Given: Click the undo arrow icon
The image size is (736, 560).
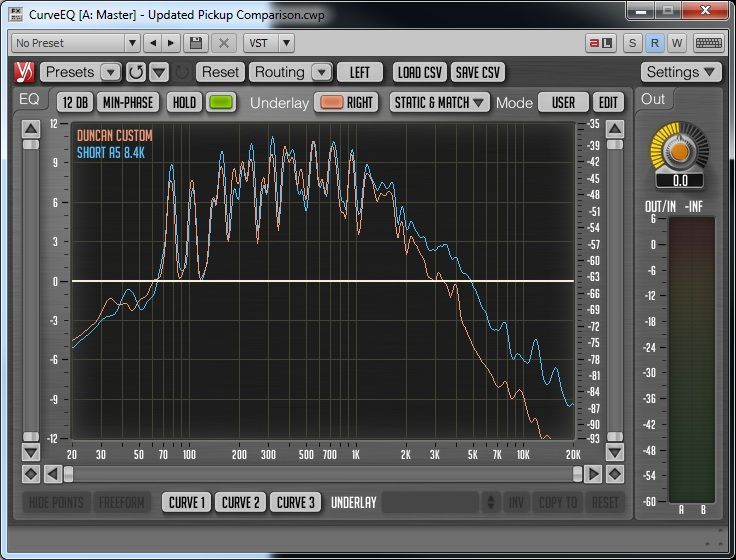Looking at the screenshot, I should [x=136, y=72].
